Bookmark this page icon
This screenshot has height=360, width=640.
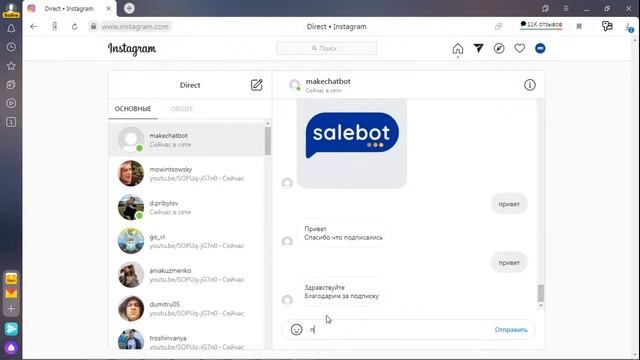coord(579,27)
